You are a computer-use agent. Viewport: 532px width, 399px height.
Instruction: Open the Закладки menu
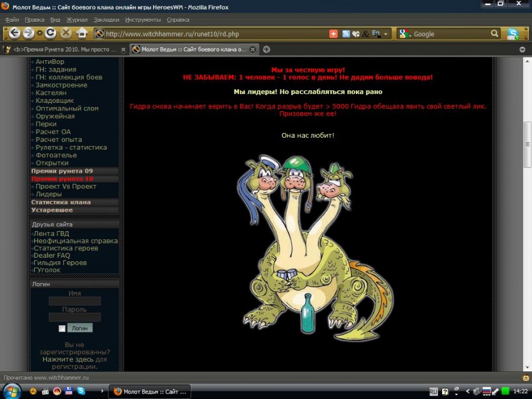click(x=106, y=20)
